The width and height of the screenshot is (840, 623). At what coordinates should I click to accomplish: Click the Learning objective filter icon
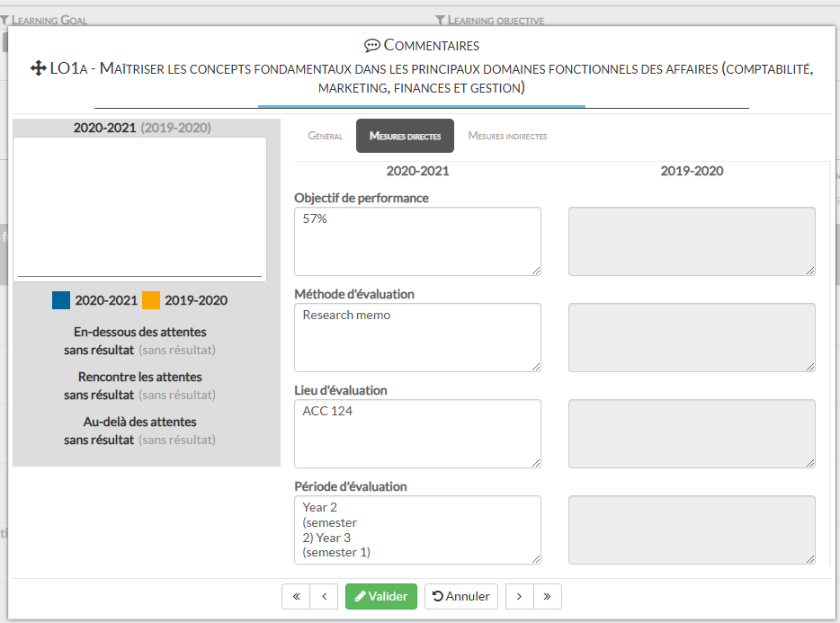click(440, 20)
